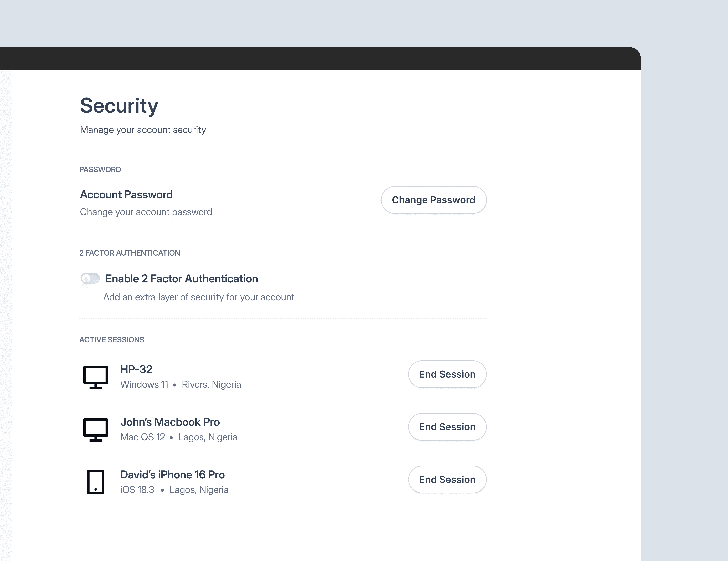Click the Enable 2 Factor Authentication label

(181, 279)
